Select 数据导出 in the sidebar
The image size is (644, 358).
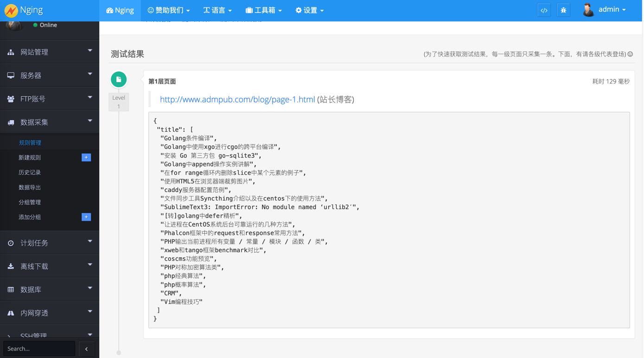click(30, 187)
